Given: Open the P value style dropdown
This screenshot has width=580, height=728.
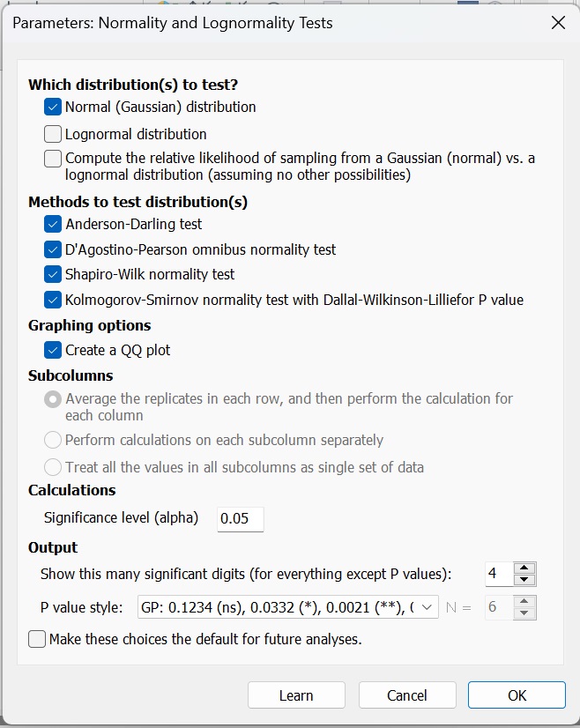Looking at the screenshot, I should click(x=427, y=607).
